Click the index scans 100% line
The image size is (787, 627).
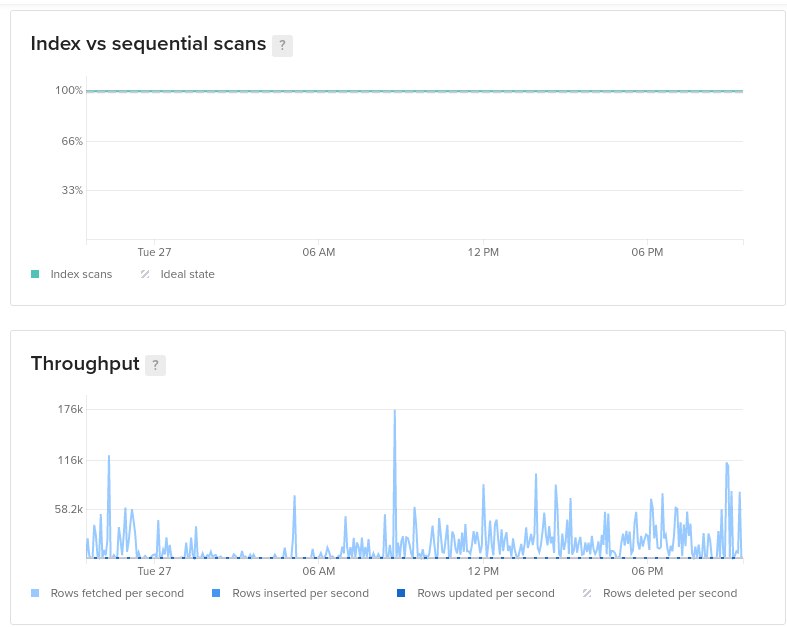pyautogui.click(x=415, y=91)
